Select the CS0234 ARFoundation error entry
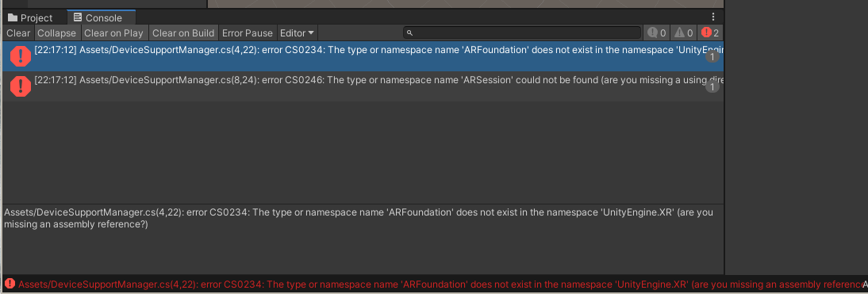This screenshot has width=868, height=294. point(363,55)
